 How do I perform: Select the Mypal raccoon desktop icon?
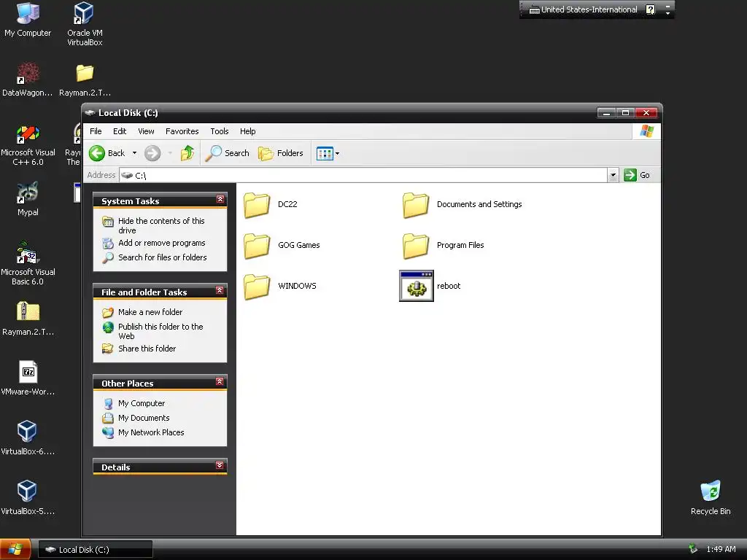click(x=28, y=199)
